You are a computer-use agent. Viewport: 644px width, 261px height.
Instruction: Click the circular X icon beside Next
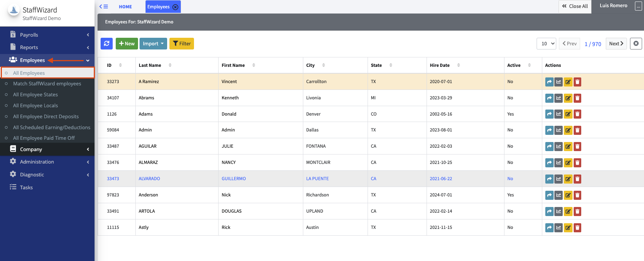coord(636,43)
